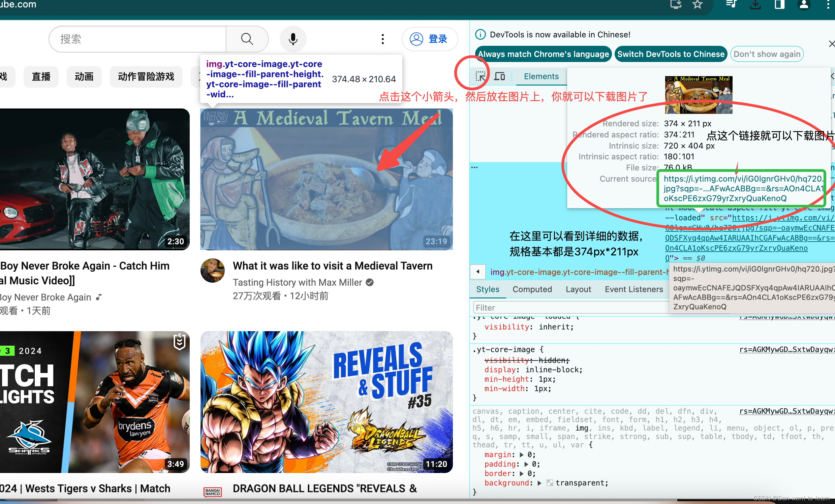Open Chrome profile avatar icon

tap(804, 4)
